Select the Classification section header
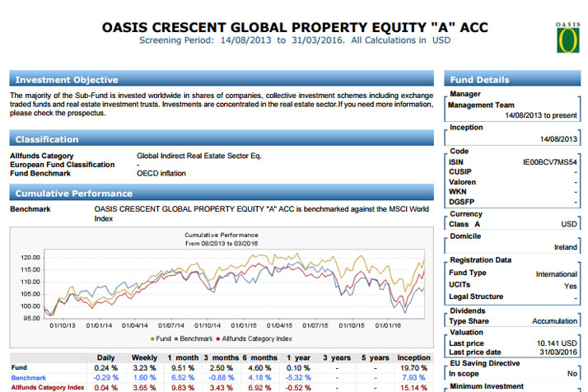The height and width of the screenshot is (392, 588). pos(222,139)
